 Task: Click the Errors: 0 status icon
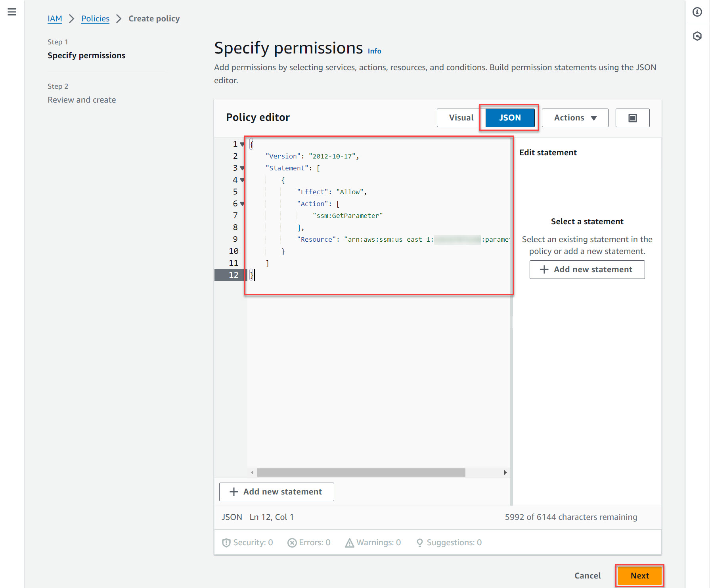point(292,542)
